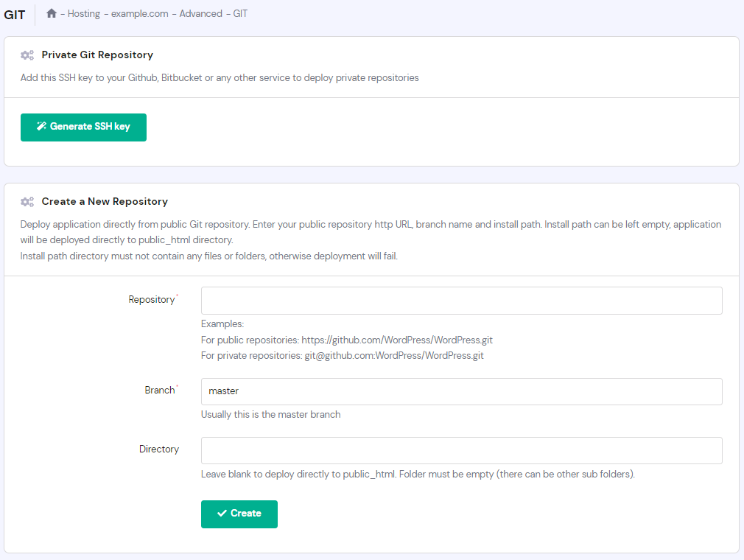
Task: Click the empty Directory input field
Action: pyautogui.click(x=461, y=449)
